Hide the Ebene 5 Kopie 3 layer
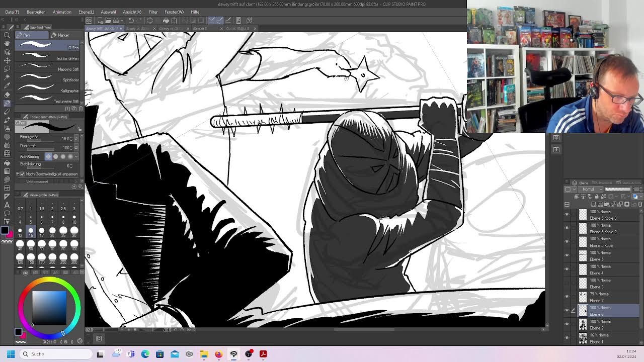Image resolution: width=644 pixels, height=362 pixels. pos(567,215)
